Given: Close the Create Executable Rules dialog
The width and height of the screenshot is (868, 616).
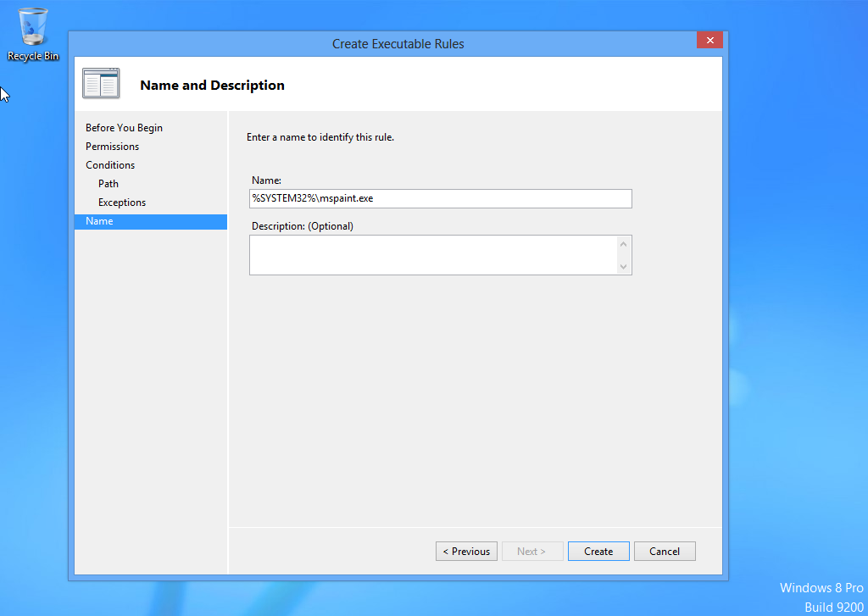Looking at the screenshot, I should [x=709, y=40].
